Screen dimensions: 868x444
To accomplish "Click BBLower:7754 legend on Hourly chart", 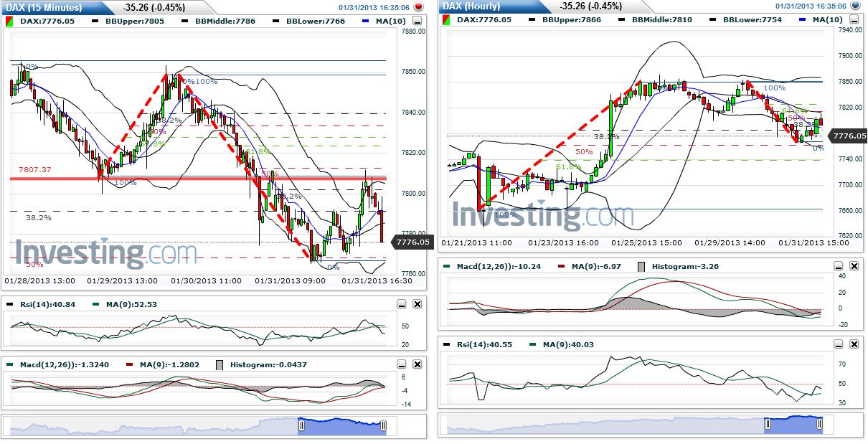I will pyautogui.click(x=753, y=20).
